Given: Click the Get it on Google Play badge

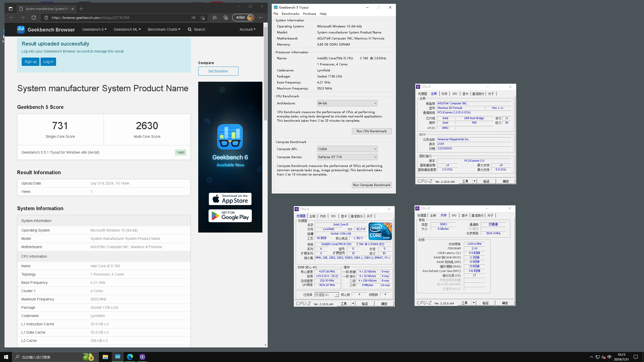Looking at the screenshot, I should (x=230, y=216).
